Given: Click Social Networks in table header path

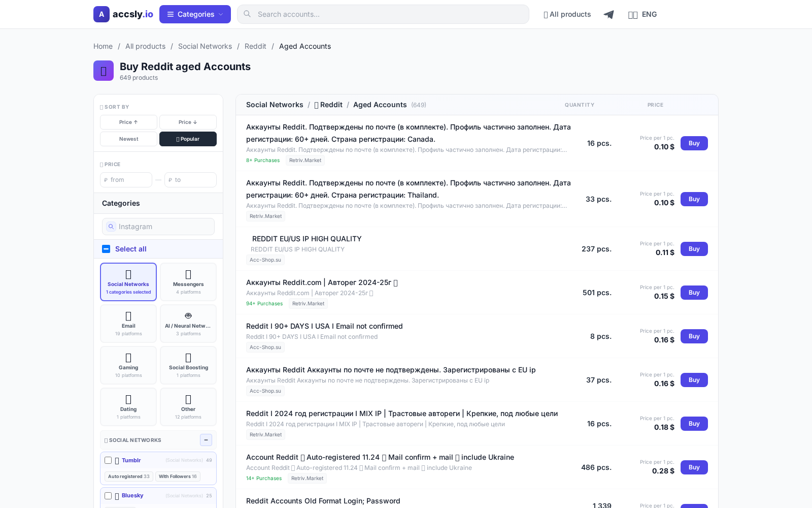Looking at the screenshot, I should pyautogui.click(x=275, y=105).
